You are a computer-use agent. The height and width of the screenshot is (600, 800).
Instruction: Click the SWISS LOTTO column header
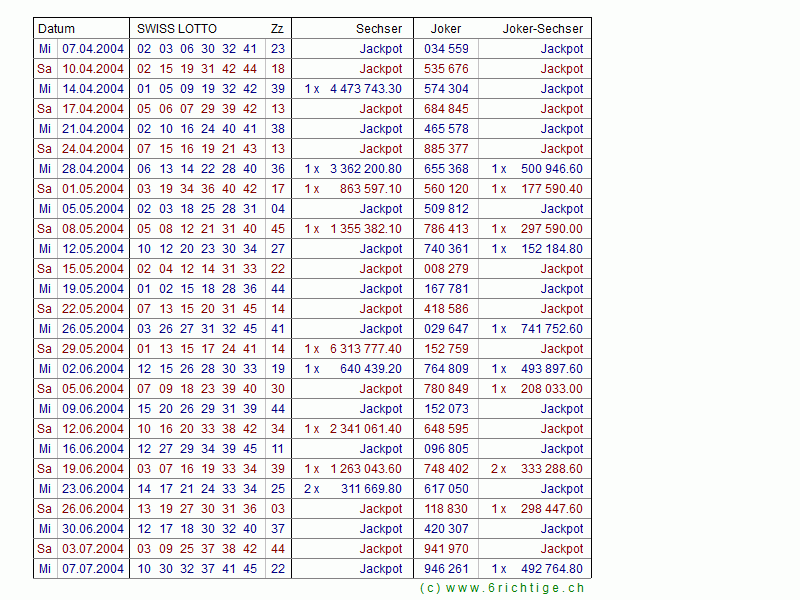click(x=177, y=29)
